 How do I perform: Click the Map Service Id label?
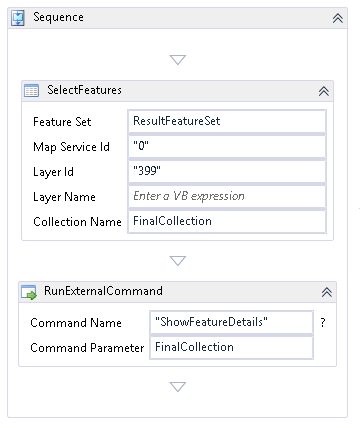71,147
